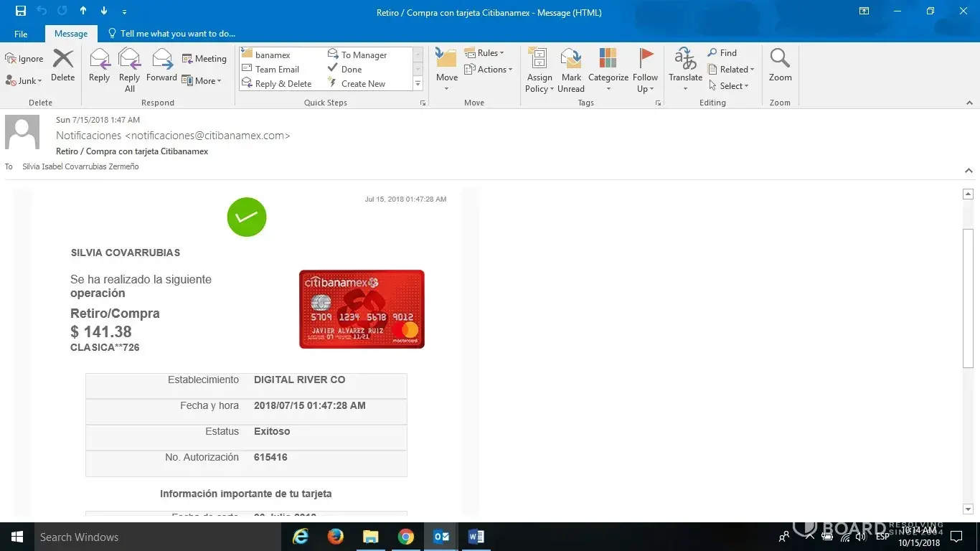Save the message using the floppy disk icon
The image size is (980, 551).
pyautogui.click(x=21, y=11)
